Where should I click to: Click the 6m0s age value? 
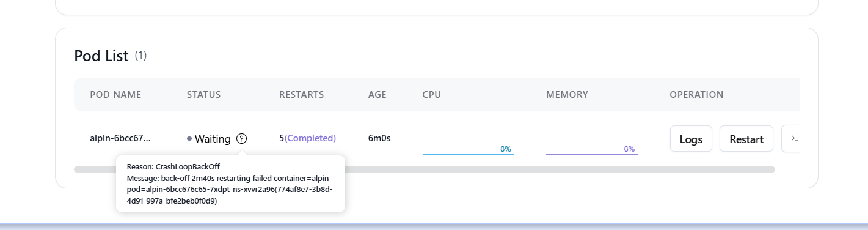pos(379,138)
